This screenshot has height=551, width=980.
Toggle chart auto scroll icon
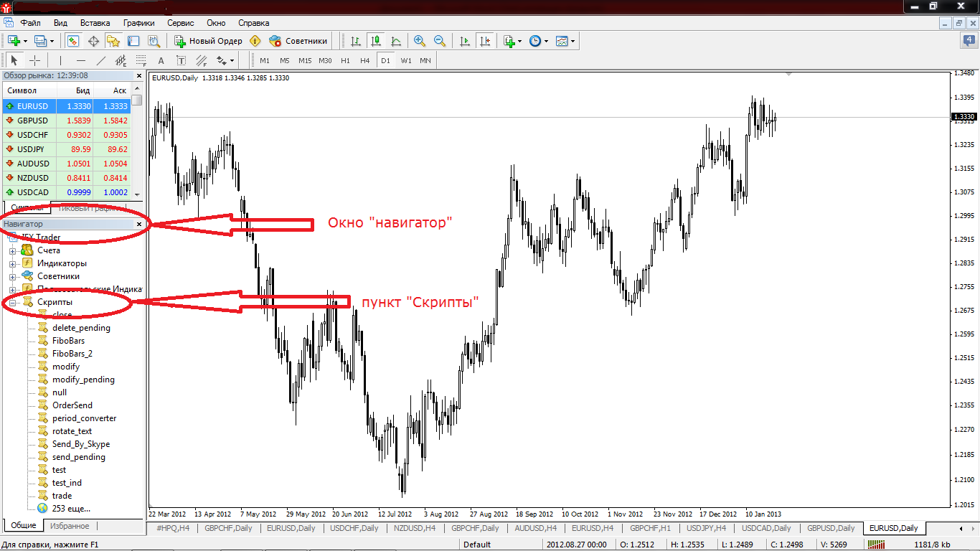pos(465,41)
